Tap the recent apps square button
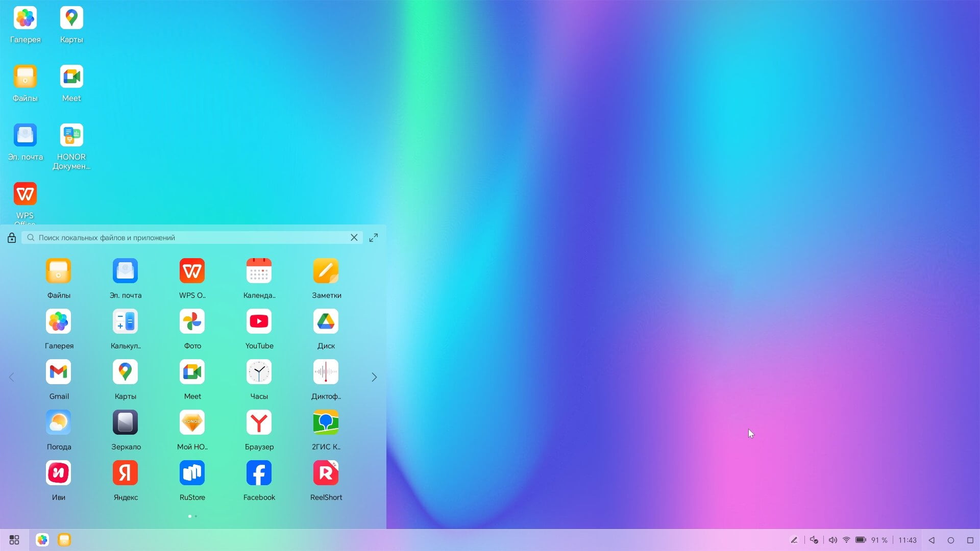 click(970, 540)
